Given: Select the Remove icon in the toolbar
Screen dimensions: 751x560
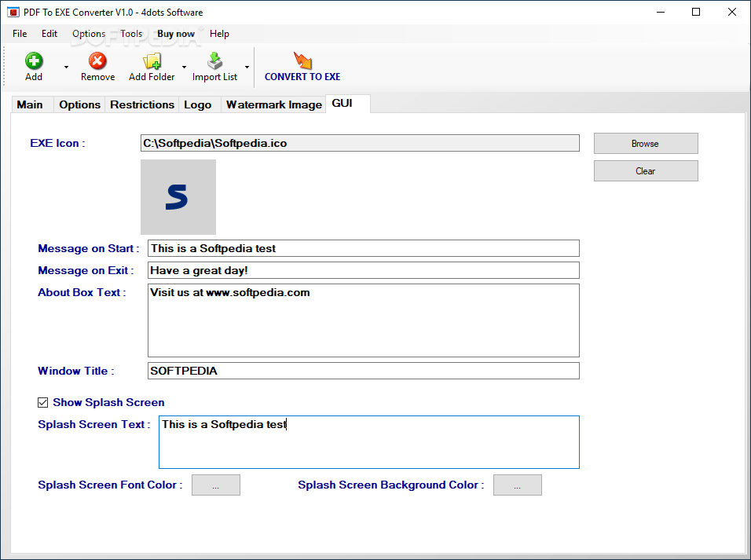Looking at the screenshot, I should tap(97, 61).
